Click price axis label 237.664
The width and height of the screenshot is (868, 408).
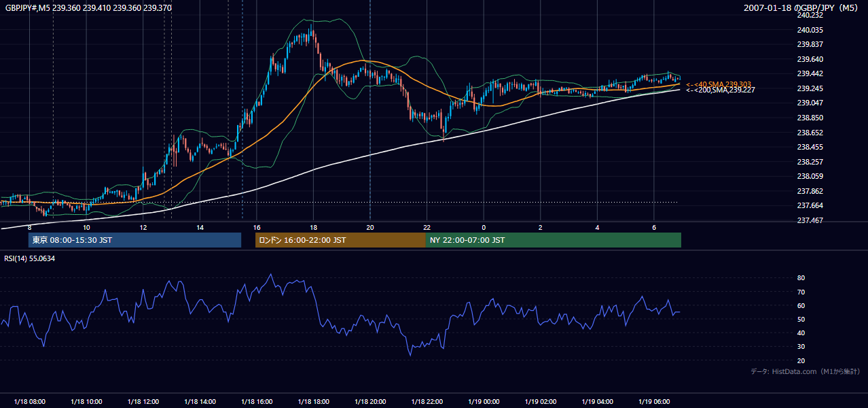point(810,205)
